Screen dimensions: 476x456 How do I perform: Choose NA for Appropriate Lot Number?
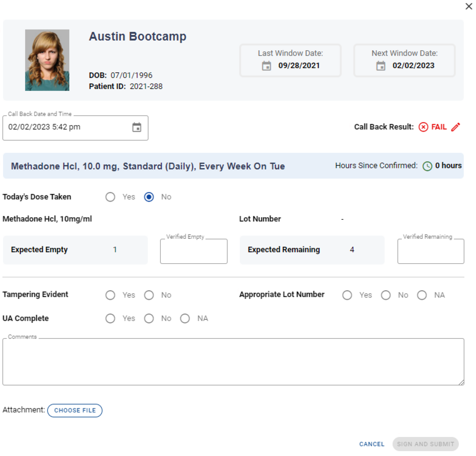click(422, 295)
